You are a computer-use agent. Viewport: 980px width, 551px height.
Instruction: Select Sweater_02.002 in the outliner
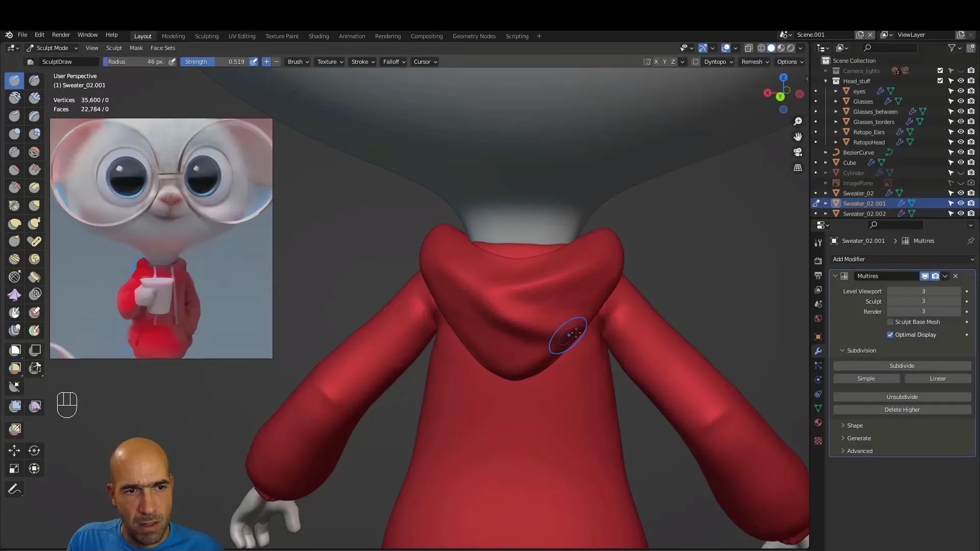tap(864, 213)
